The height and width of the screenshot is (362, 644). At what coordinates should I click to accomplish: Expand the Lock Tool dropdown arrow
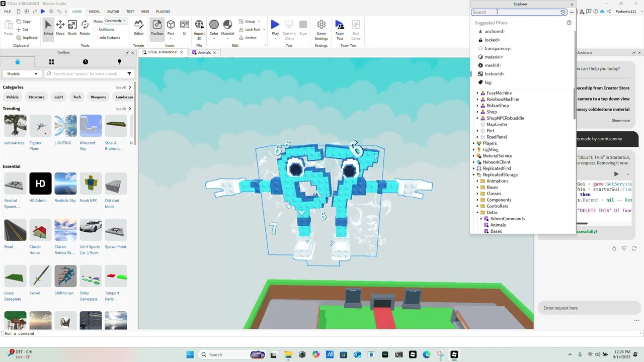click(264, 30)
